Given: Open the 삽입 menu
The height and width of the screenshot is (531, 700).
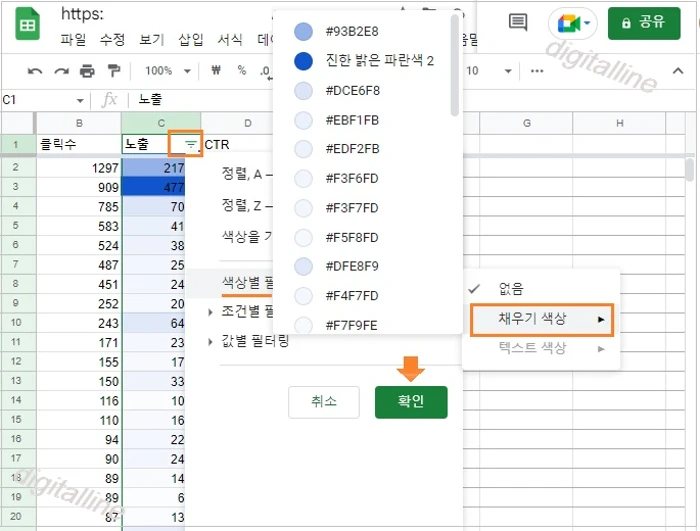Looking at the screenshot, I should (x=191, y=40).
